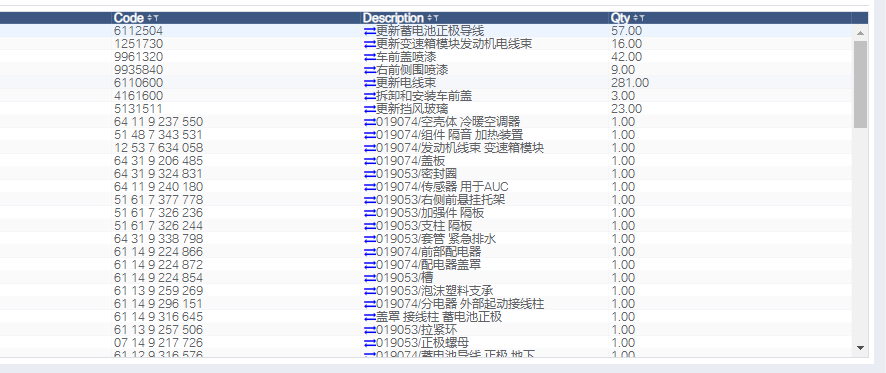Viewport: 886px width, 373px height.
Task: Click the vertical scrollbar thumb
Action: click(860, 84)
